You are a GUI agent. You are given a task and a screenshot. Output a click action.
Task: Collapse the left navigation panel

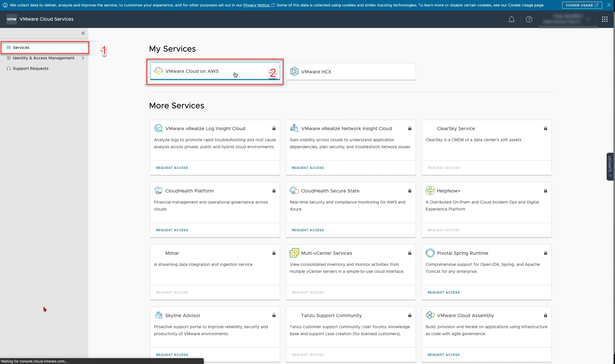click(83, 33)
